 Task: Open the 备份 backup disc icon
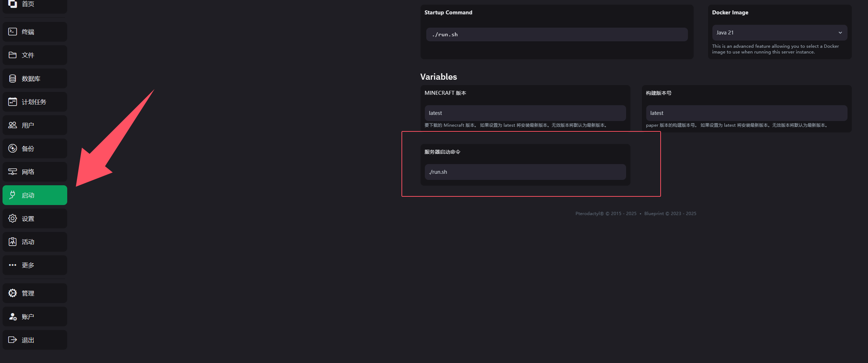tap(13, 148)
